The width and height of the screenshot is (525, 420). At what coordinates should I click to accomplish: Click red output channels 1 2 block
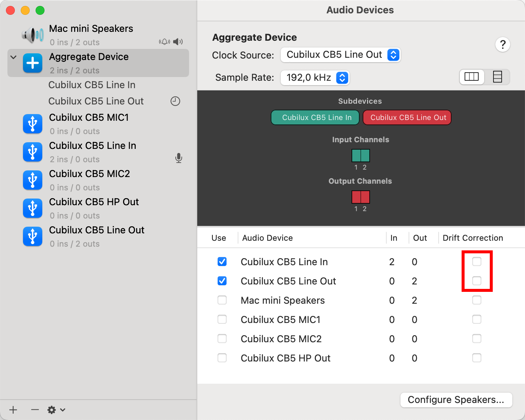tap(361, 197)
